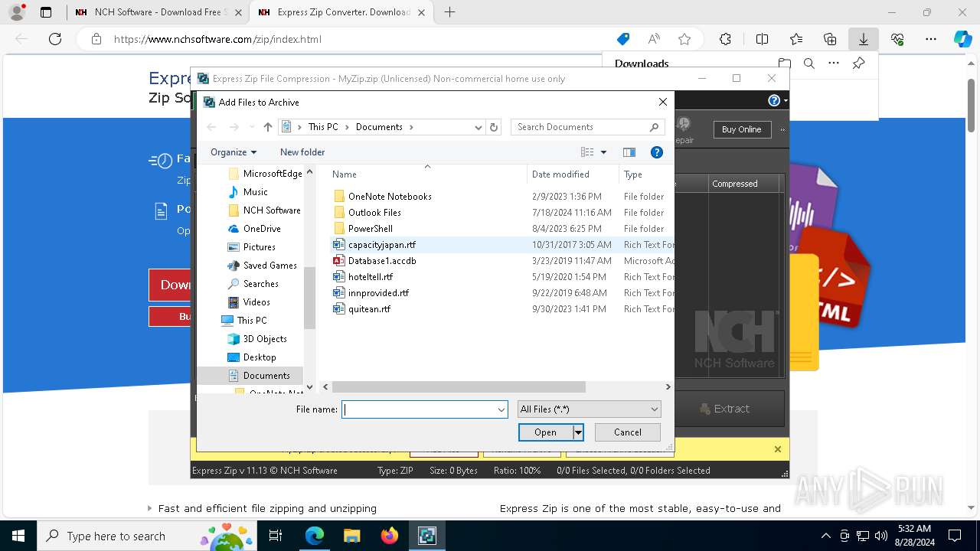Select Searches in navigation tree
This screenshot has height=551, width=980.
tap(253, 284)
